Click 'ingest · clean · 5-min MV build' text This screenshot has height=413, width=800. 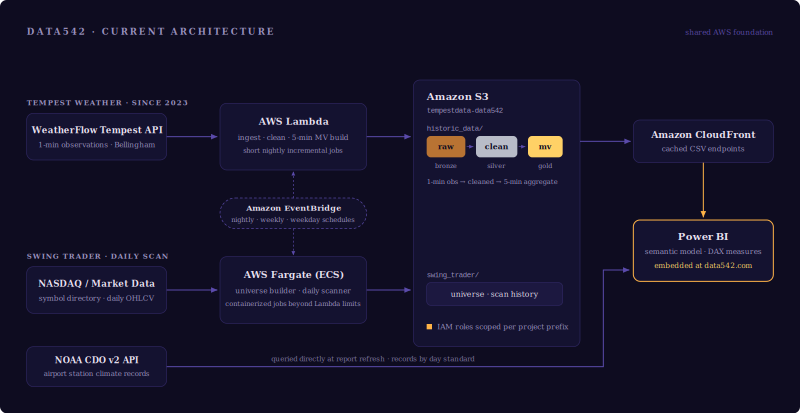pos(293,137)
